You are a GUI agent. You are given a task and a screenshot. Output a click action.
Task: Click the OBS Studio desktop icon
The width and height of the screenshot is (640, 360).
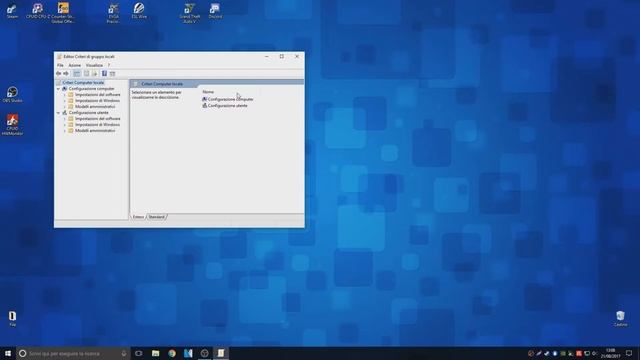12,95
